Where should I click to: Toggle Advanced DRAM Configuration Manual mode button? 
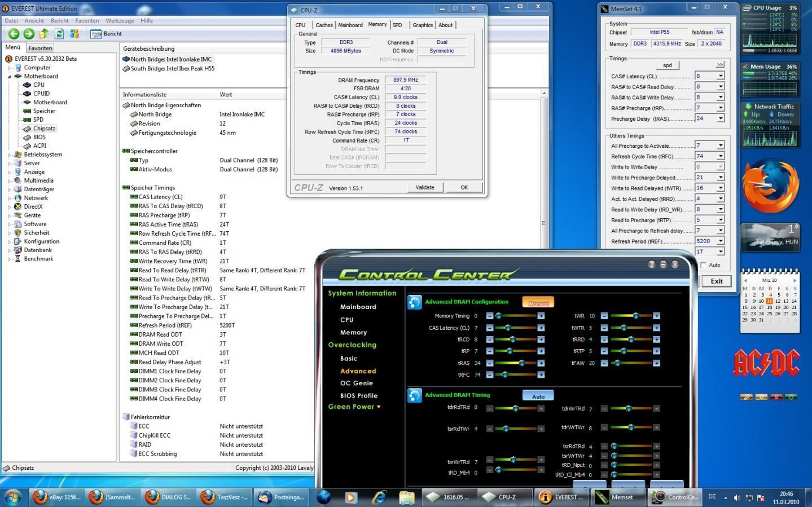tap(538, 303)
